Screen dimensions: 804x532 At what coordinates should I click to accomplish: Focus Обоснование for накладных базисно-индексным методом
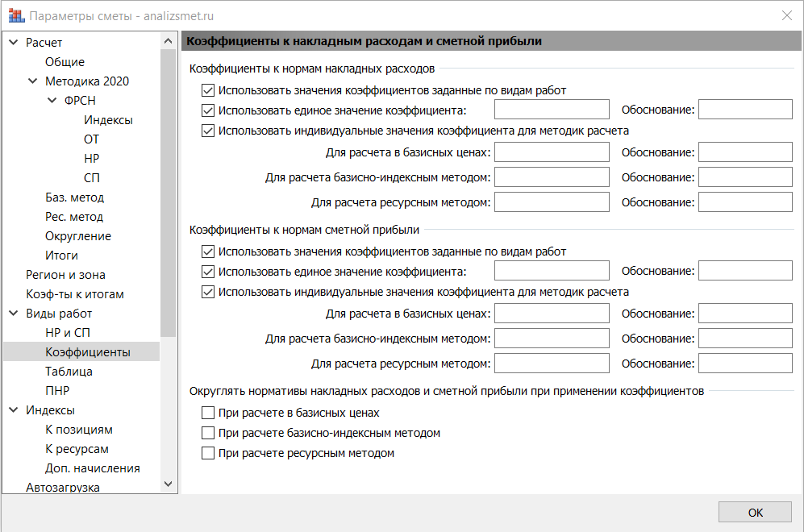click(746, 177)
